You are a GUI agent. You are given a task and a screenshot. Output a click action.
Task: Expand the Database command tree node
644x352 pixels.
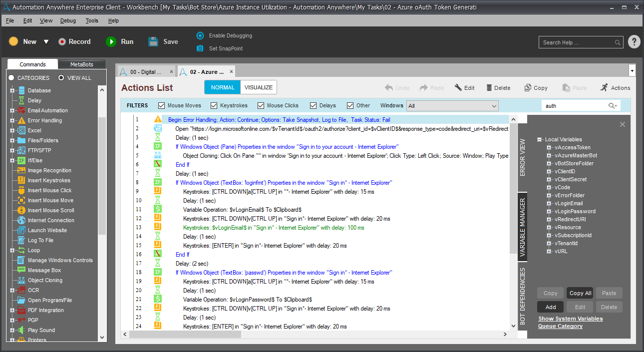(x=12, y=90)
